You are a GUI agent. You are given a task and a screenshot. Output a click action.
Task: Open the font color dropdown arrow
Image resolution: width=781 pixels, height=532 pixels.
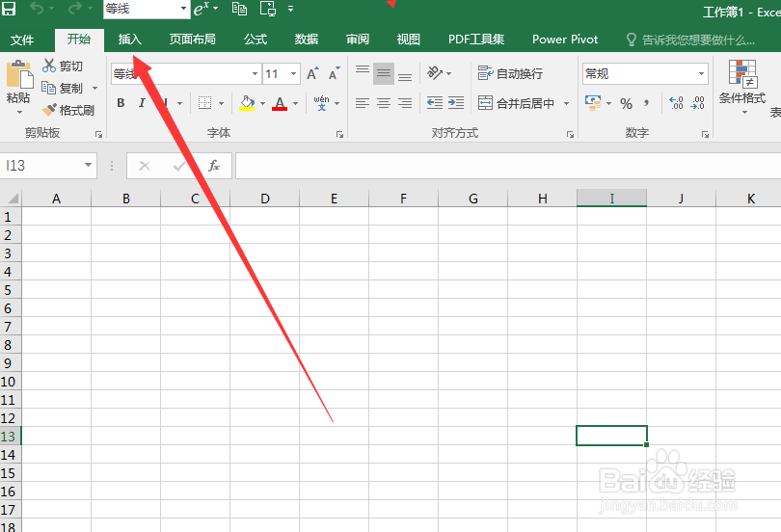click(295, 103)
